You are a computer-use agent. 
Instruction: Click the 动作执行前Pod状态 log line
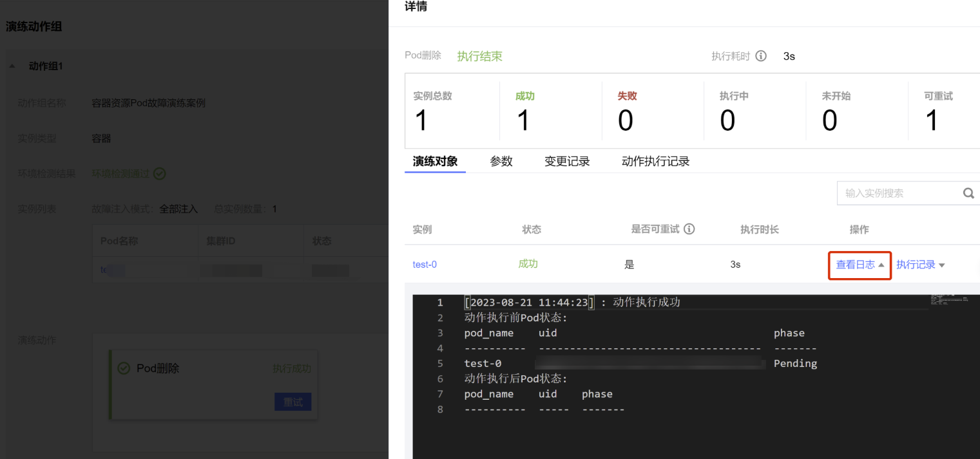[515, 317]
